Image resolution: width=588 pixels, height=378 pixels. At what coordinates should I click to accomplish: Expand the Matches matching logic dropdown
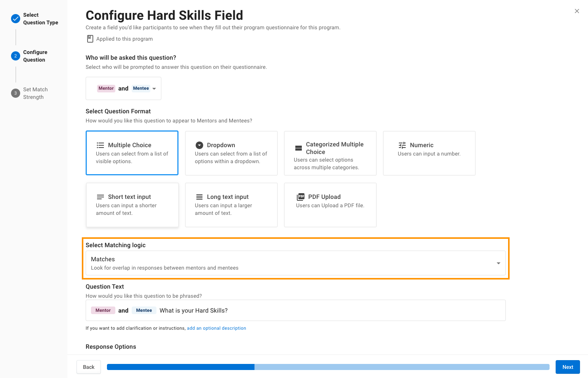pos(296,263)
